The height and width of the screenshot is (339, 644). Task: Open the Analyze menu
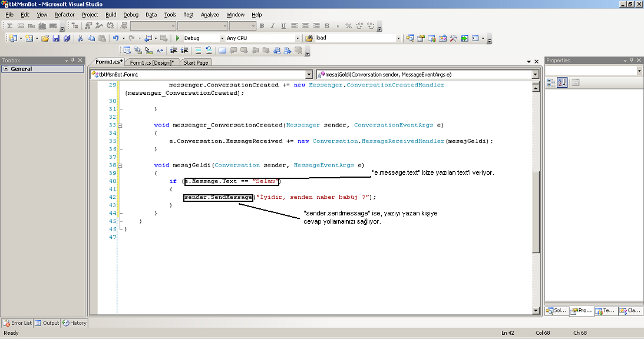pos(210,15)
